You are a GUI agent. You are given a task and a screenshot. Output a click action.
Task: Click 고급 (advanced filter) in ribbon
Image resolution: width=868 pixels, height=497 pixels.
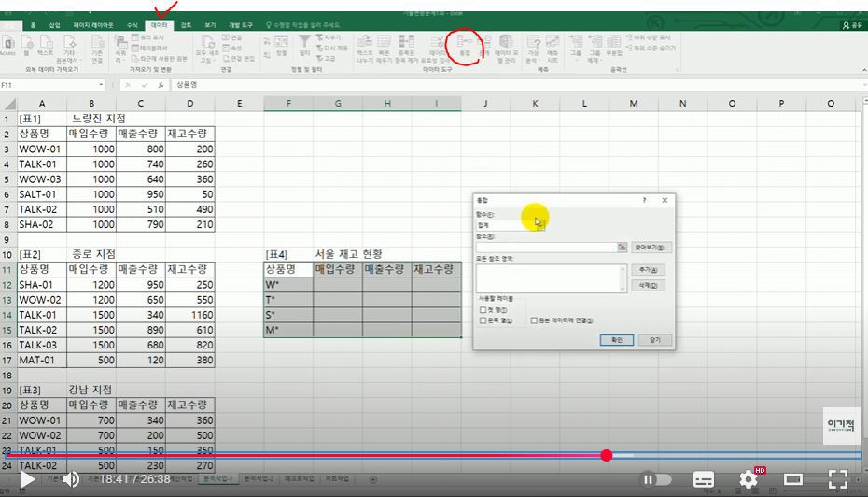pos(326,58)
